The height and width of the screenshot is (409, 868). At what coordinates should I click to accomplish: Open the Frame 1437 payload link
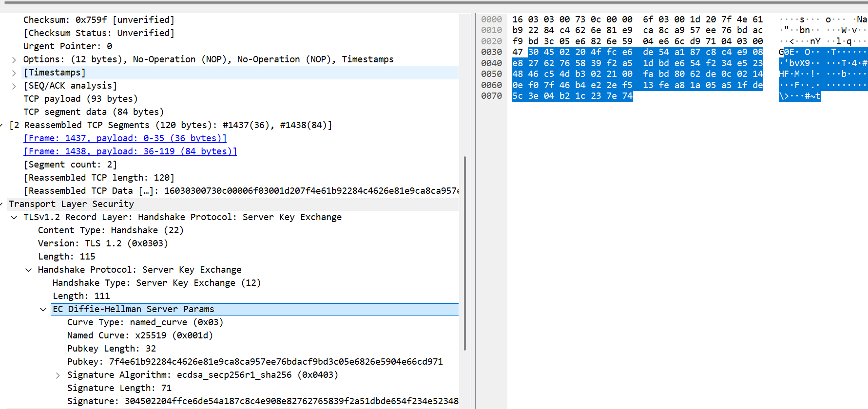tap(125, 138)
